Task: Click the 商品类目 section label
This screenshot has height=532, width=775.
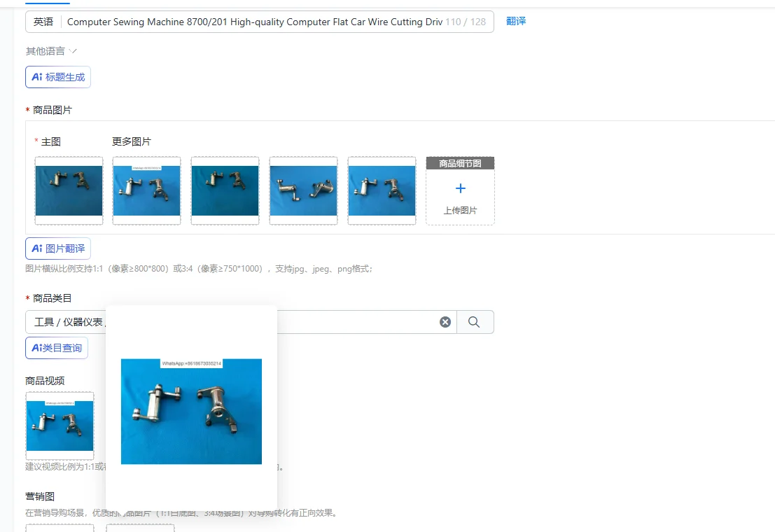Action: point(53,298)
